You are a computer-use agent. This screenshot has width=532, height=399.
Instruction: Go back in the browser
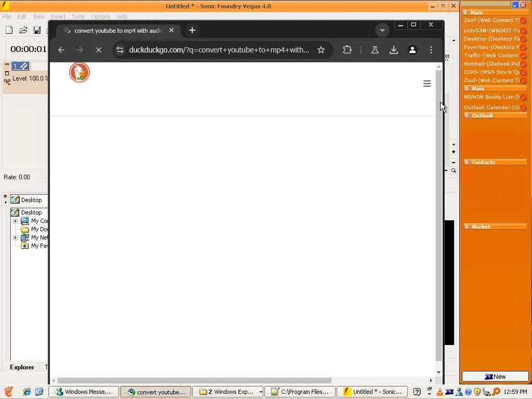[x=61, y=50]
